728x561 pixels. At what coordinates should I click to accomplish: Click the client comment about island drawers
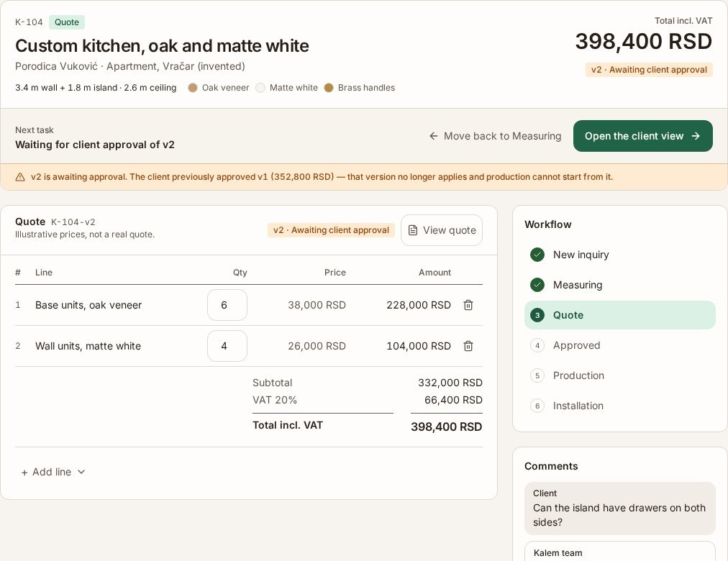click(x=620, y=508)
